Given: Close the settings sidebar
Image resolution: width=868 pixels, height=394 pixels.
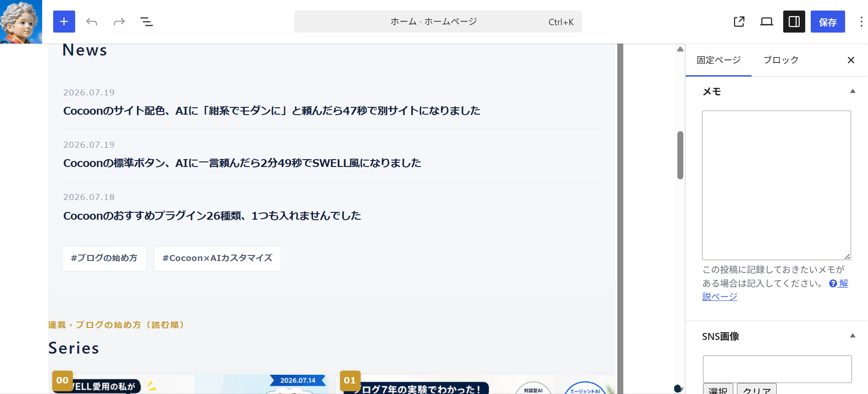Looking at the screenshot, I should pyautogui.click(x=851, y=60).
